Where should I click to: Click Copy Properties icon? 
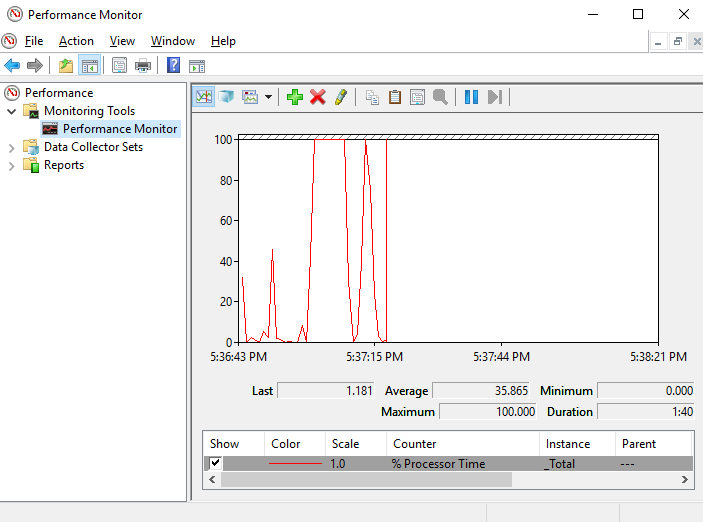[x=372, y=97]
